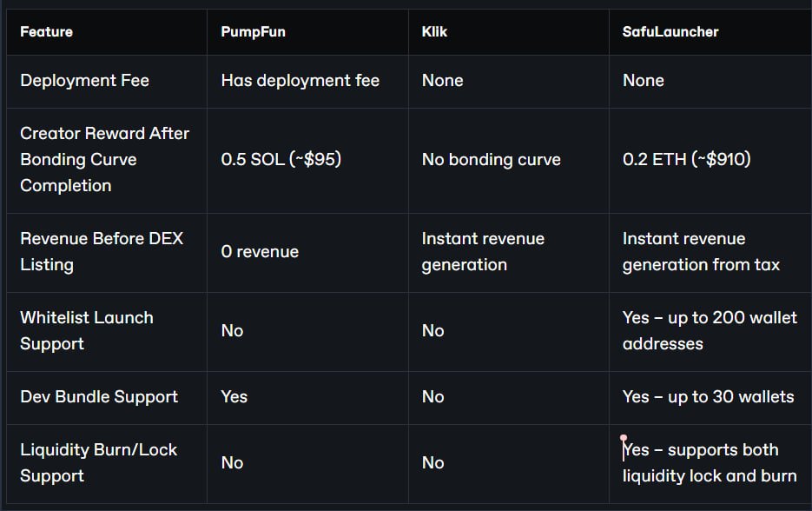Click the "No bonding curve" cell
Viewport: 812px width, 511px height.
pos(491,159)
